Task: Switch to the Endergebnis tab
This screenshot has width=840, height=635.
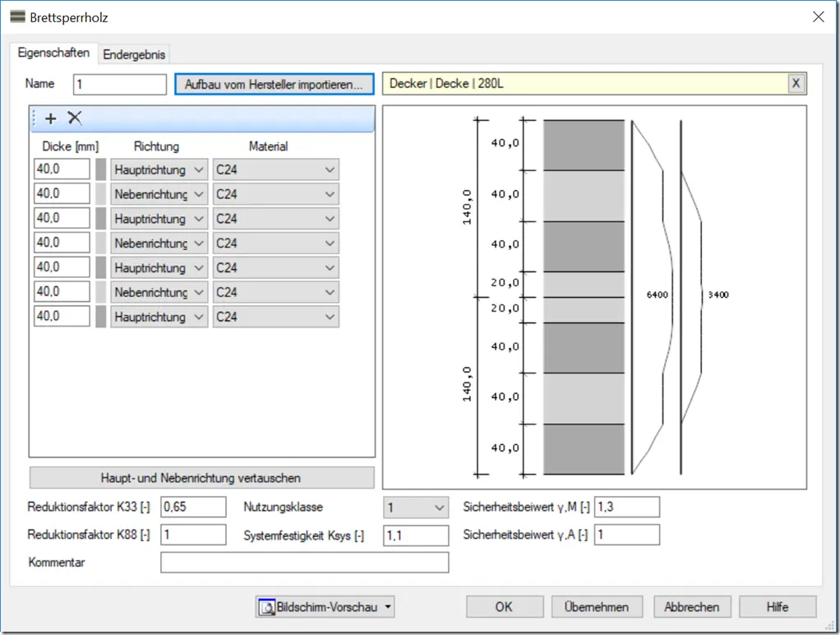Action: [134, 55]
